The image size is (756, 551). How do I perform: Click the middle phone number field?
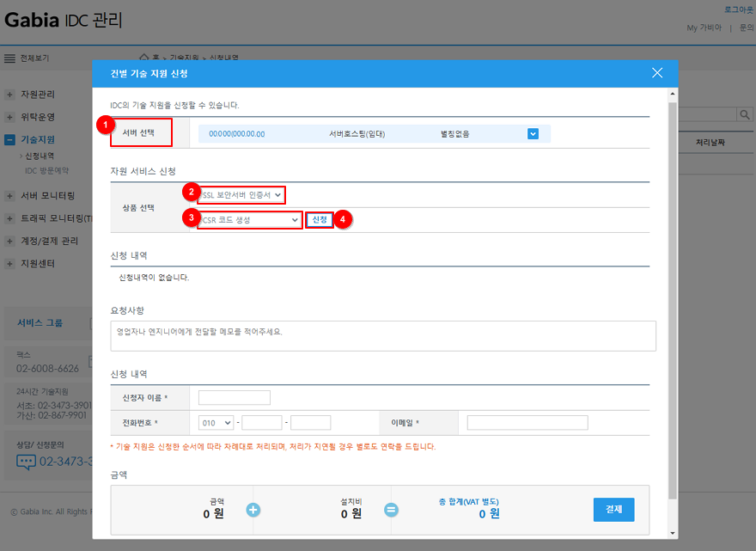pyautogui.click(x=262, y=423)
